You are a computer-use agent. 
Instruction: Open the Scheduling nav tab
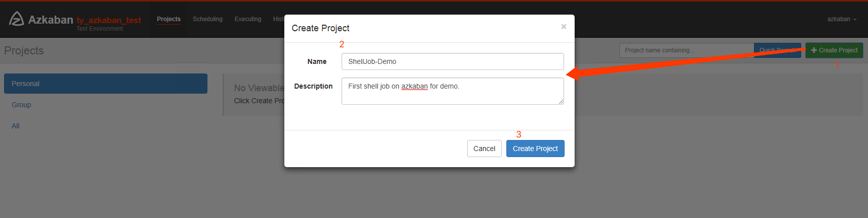pos(207,19)
